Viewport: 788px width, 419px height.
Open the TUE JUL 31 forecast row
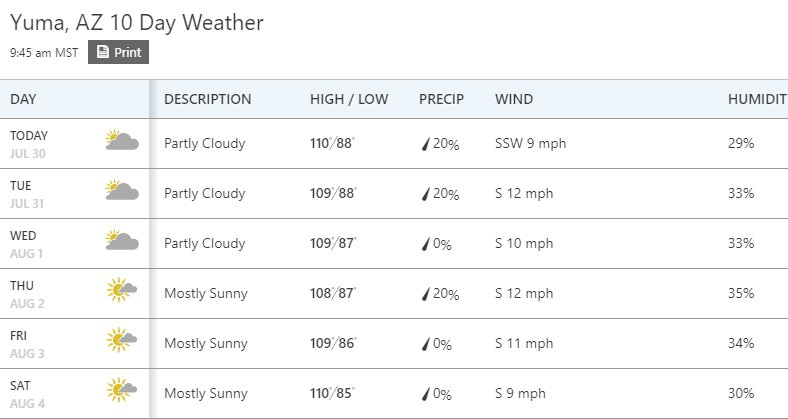[394, 193]
